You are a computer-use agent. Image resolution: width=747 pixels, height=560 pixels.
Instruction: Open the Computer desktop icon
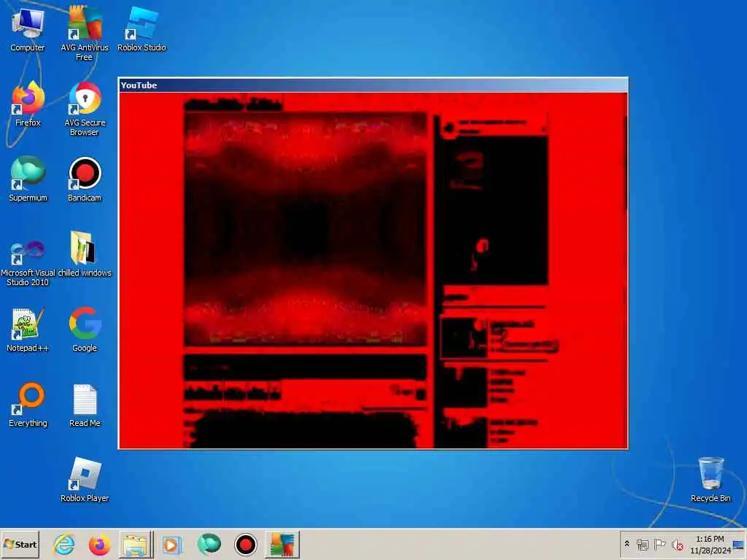click(x=28, y=29)
